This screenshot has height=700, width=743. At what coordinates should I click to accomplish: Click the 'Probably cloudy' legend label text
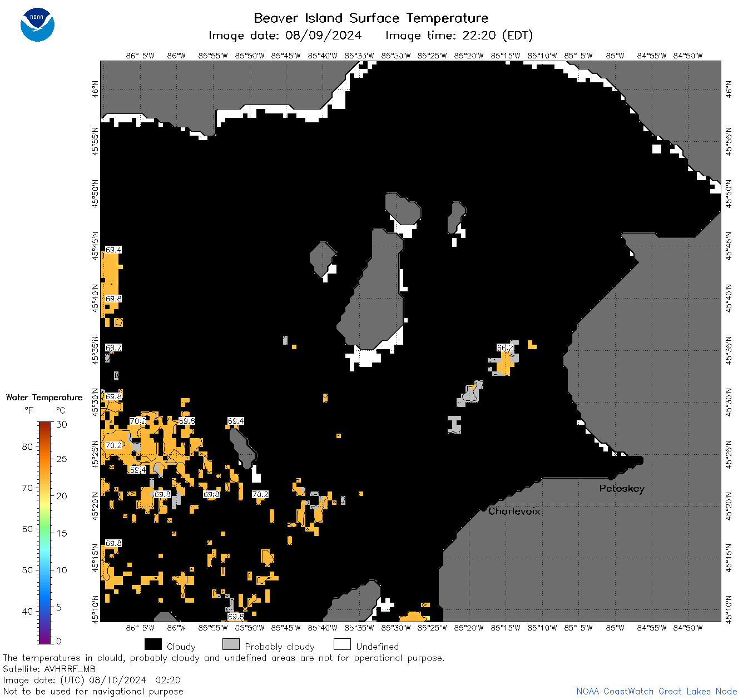point(280,647)
